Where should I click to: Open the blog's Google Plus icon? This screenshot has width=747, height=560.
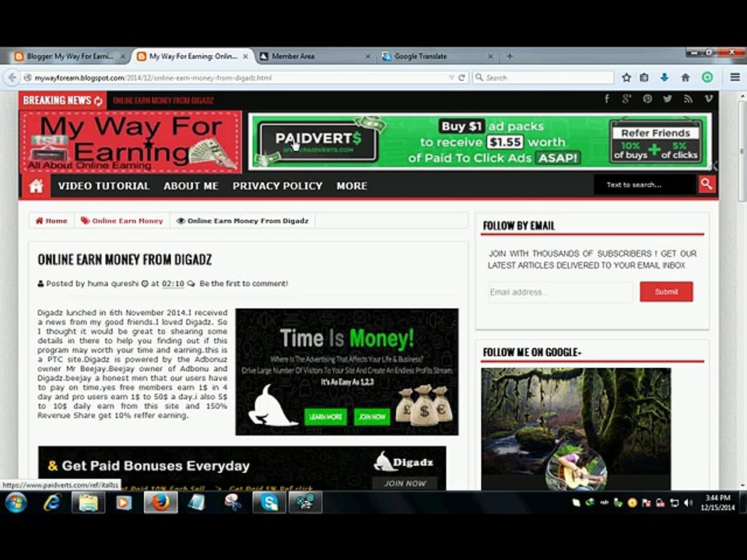(x=626, y=99)
